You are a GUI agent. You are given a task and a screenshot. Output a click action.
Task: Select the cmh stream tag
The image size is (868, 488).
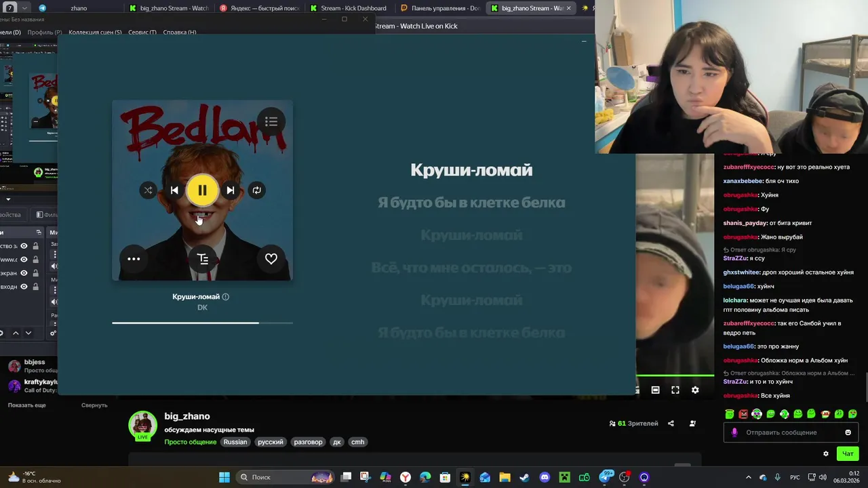coord(357,442)
